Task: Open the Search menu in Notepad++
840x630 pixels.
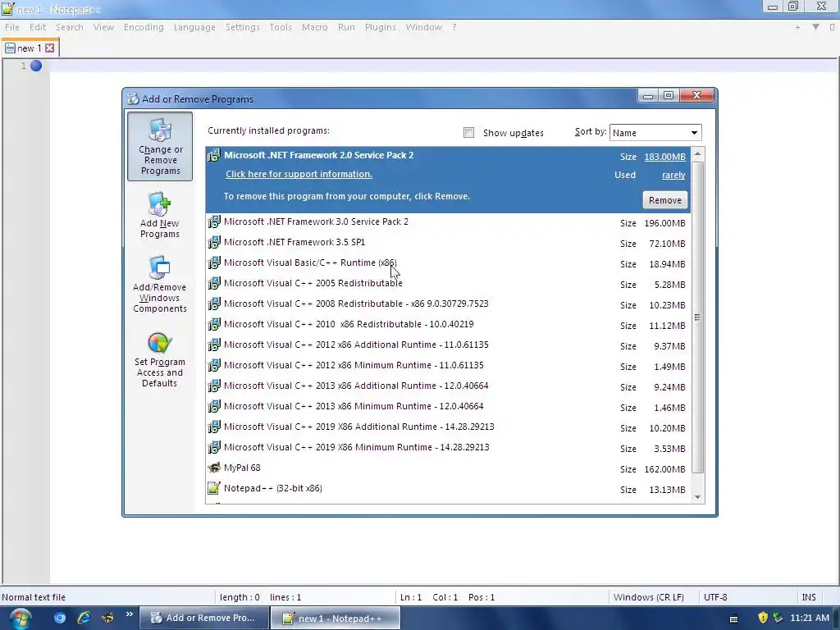Action: [x=70, y=27]
